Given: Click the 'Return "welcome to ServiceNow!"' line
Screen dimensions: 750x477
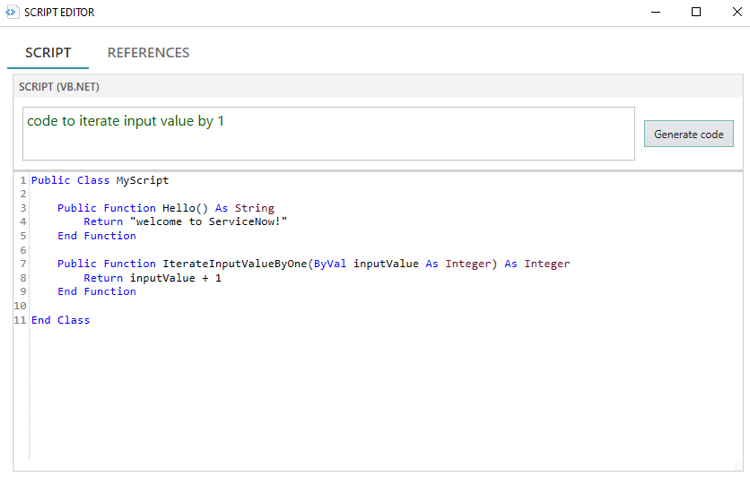Looking at the screenshot, I should click(185, 222).
